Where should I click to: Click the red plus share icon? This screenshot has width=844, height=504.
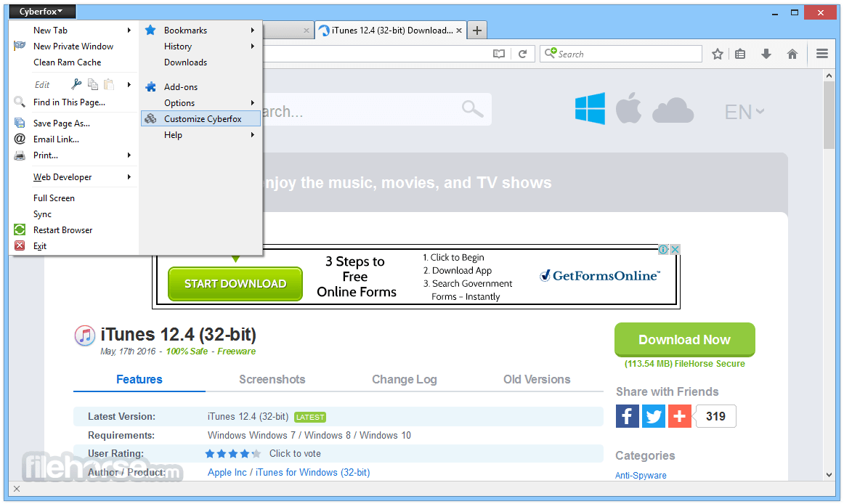pos(680,416)
